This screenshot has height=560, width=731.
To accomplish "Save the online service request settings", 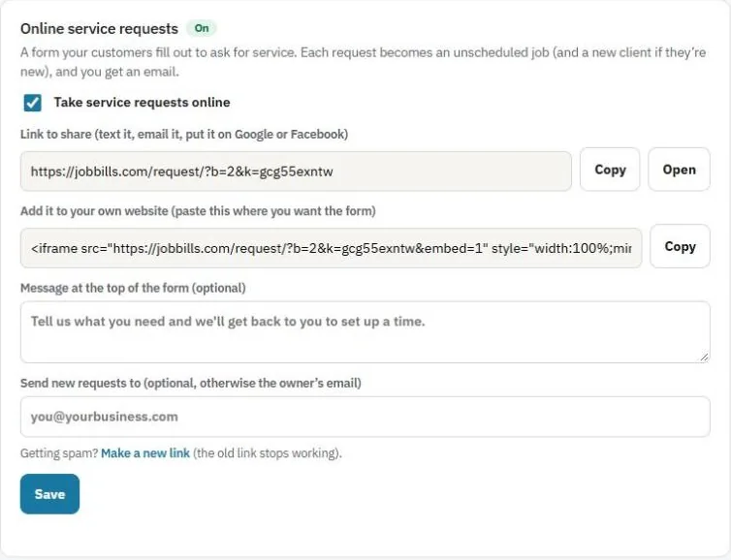I will (49, 494).
